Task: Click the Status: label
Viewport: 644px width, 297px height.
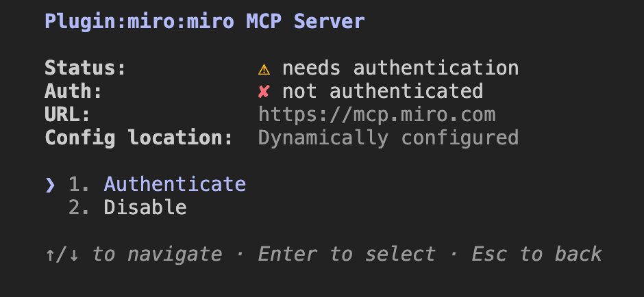Action: (x=85, y=68)
